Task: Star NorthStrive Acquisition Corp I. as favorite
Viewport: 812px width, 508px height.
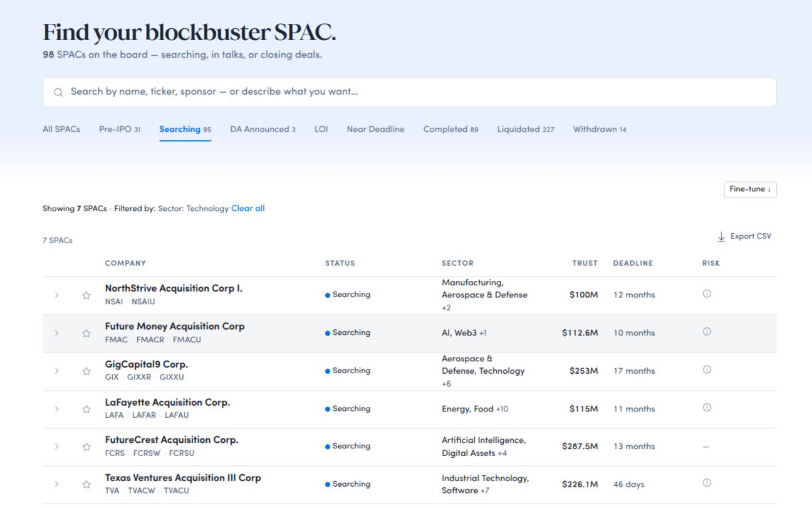Action: [x=86, y=295]
